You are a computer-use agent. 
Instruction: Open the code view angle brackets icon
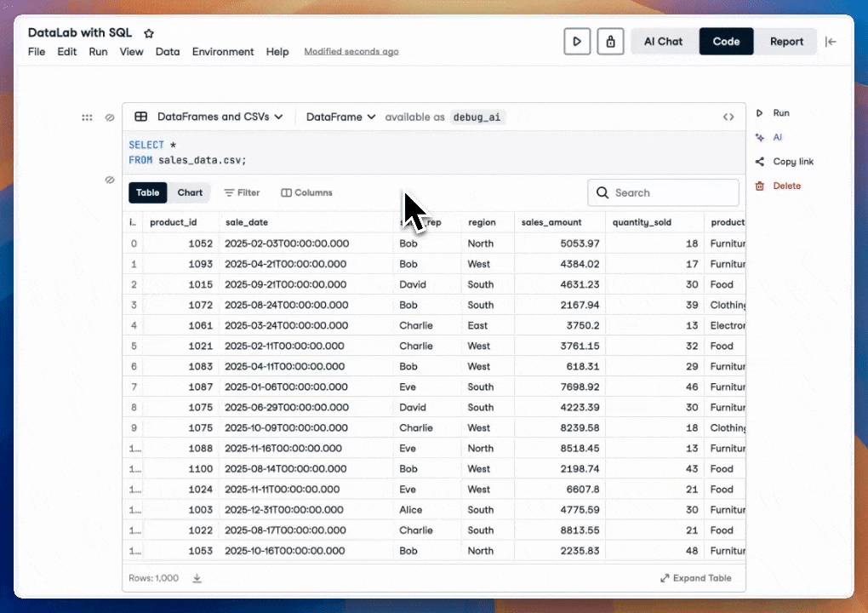728,117
